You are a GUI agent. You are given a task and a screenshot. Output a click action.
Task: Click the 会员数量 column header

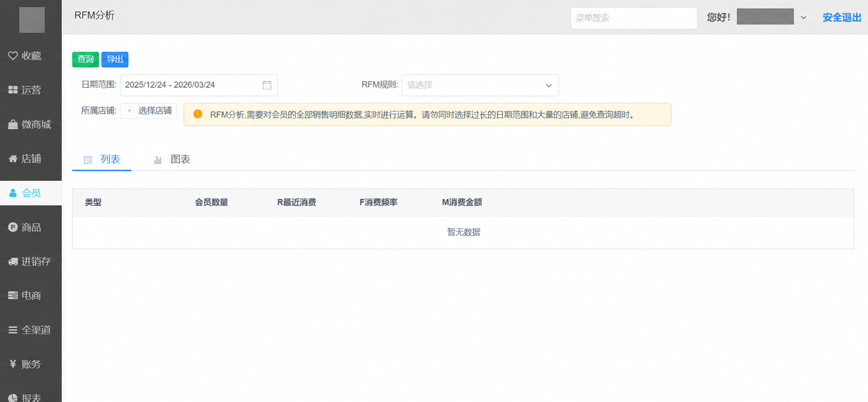(x=211, y=202)
